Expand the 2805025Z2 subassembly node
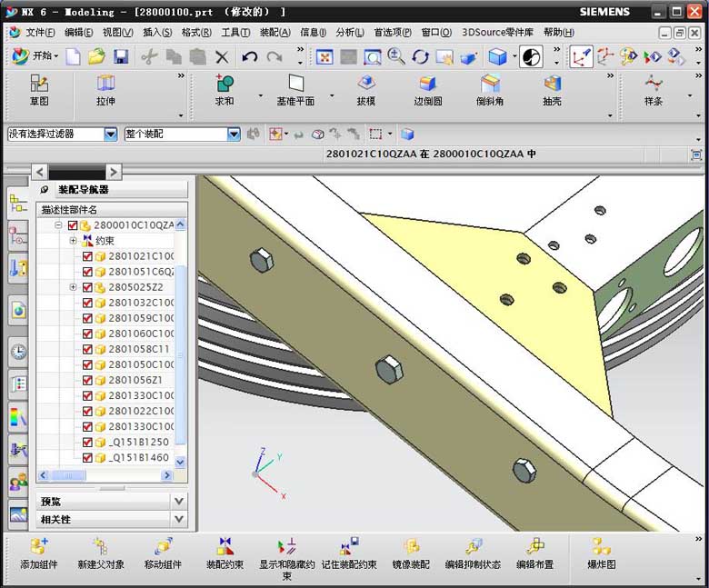709x588 pixels. [73, 287]
